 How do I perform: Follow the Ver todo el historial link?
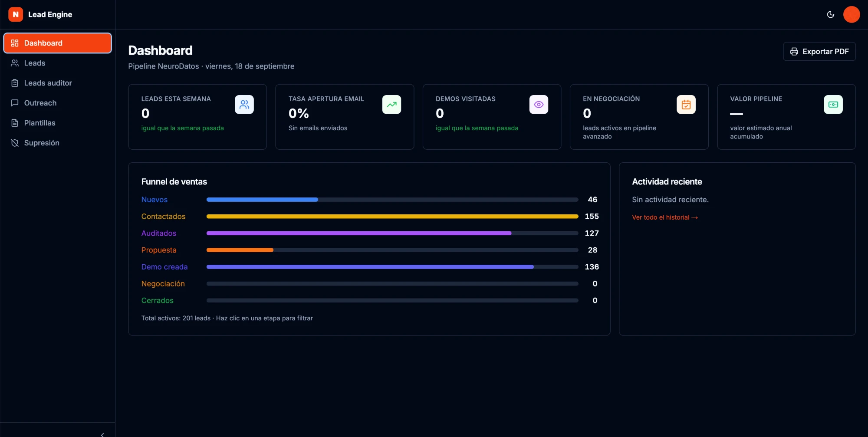(x=664, y=217)
